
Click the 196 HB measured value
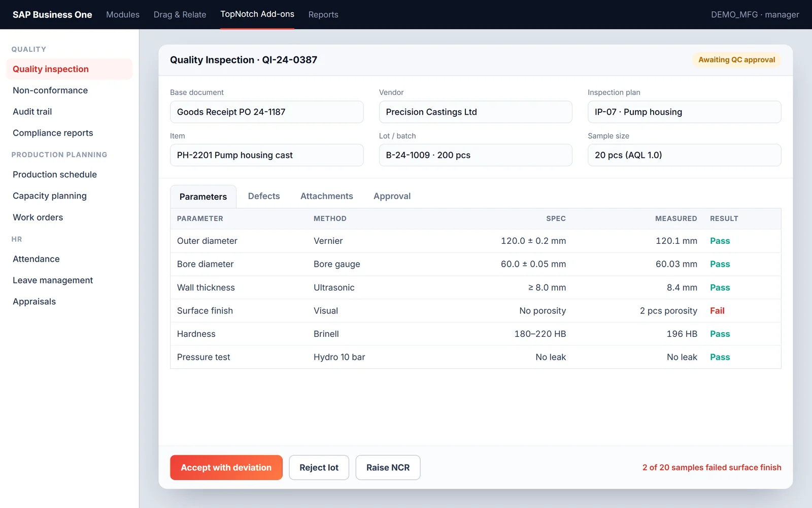pyautogui.click(x=682, y=334)
